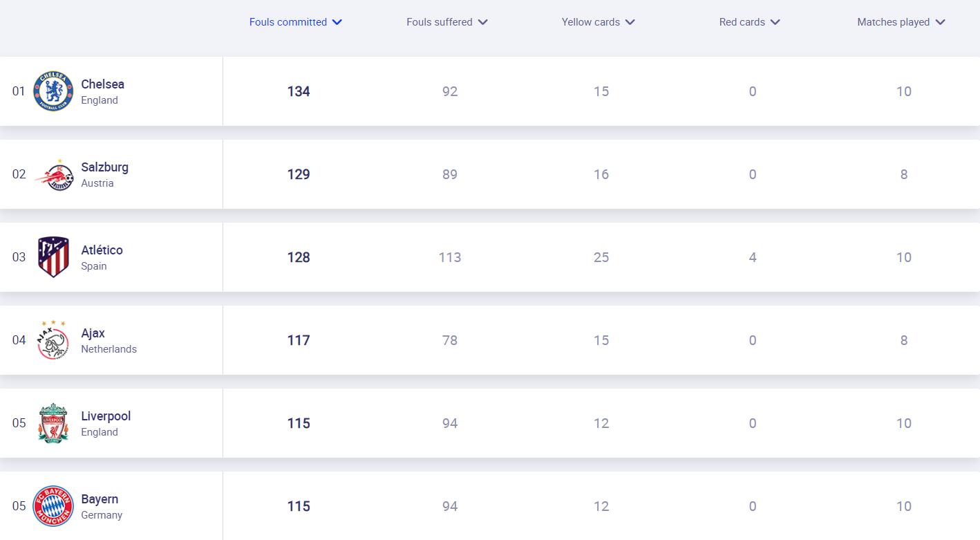Select Ajax's 117 fouls committed value
This screenshot has width=980, height=540.
click(x=299, y=340)
